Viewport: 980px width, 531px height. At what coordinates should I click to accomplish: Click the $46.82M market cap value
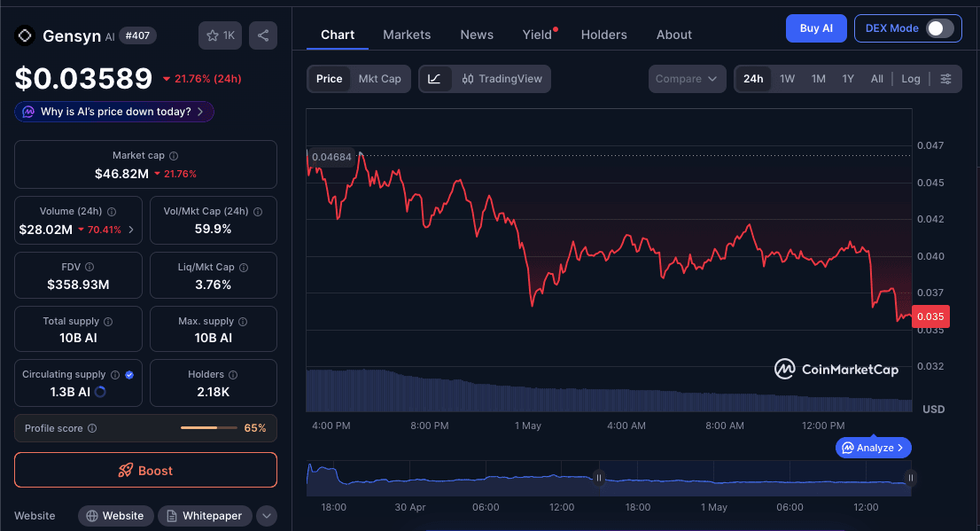coord(122,174)
